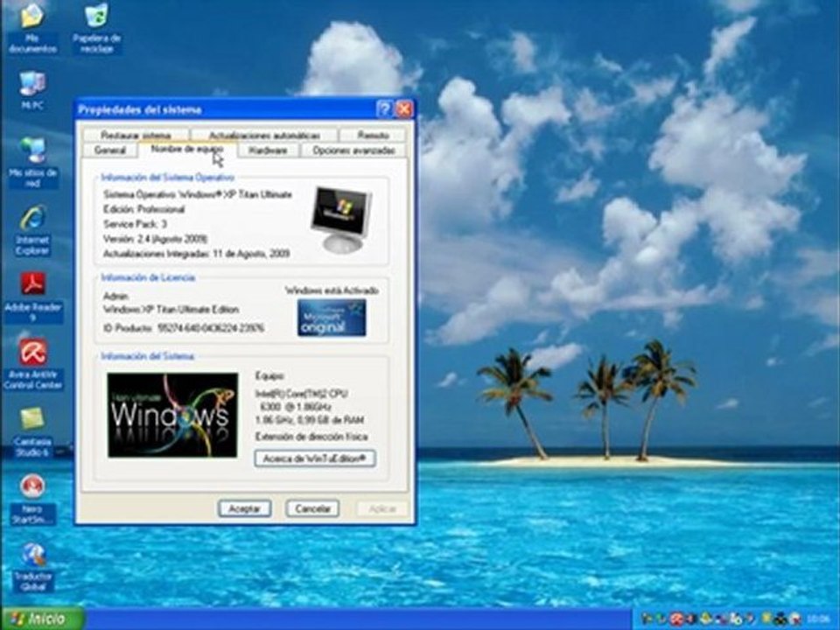This screenshot has height=630, width=840.
Task: Click the 'Extensión de dirección física' text
Action: tap(311, 437)
